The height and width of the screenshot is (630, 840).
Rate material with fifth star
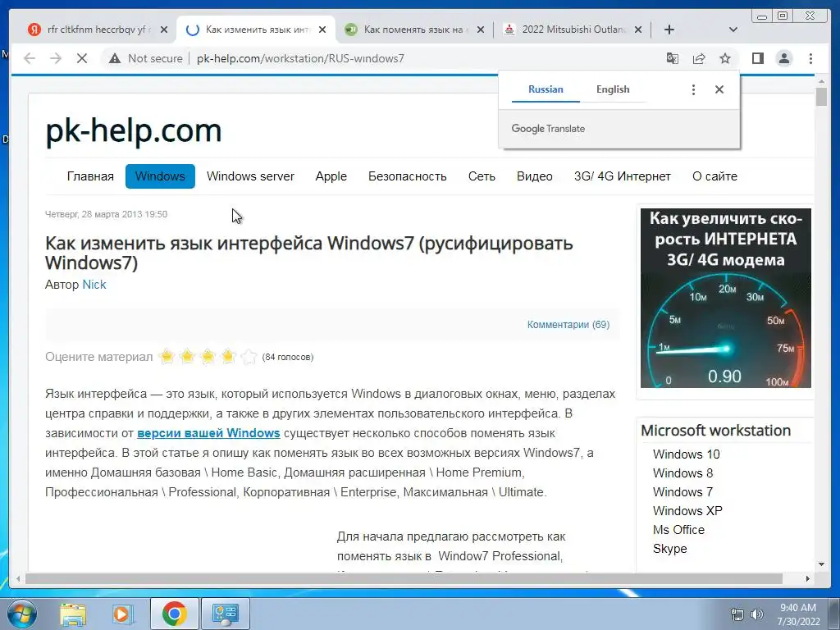pos(249,356)
